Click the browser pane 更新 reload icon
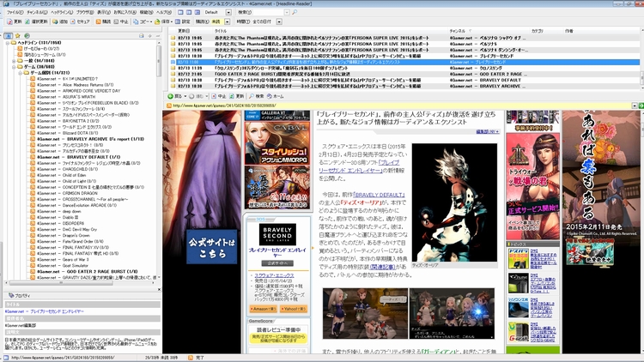 [232, 96]
